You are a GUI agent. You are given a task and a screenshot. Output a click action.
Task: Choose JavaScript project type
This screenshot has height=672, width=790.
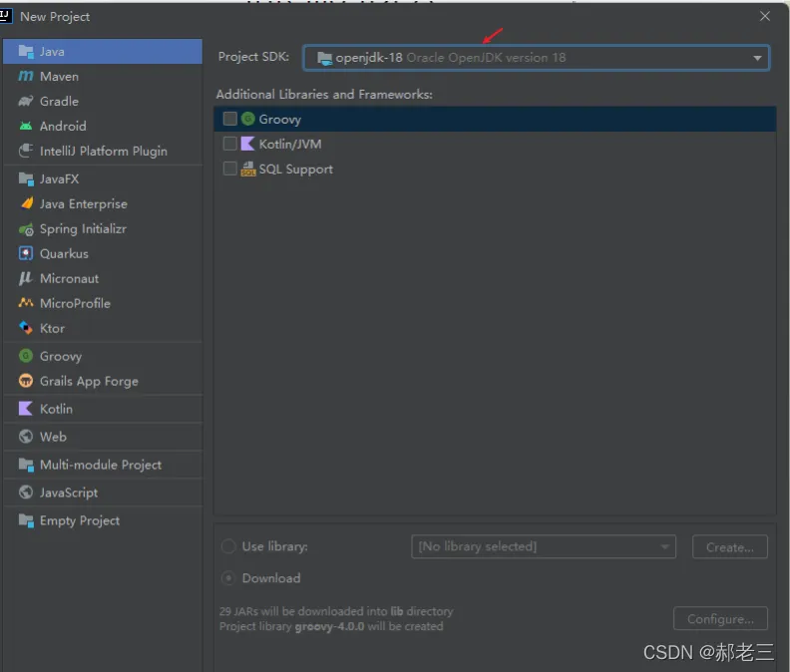coord(103,493)
